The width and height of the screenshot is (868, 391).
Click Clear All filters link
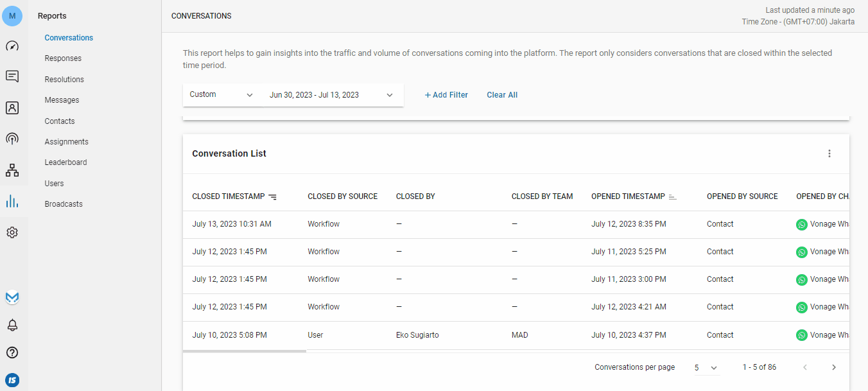[502, 95]
